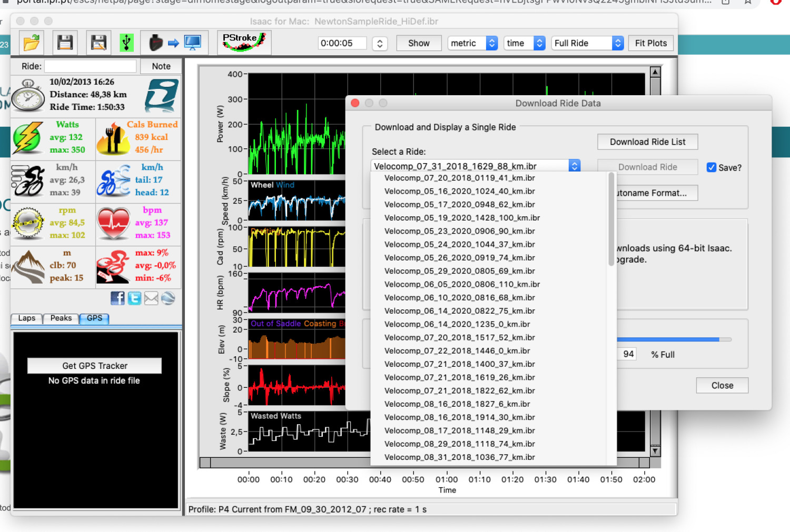Expand the Select a Ride combo box
The height and width of the screenshot is (532, 790).
point(574,166)
